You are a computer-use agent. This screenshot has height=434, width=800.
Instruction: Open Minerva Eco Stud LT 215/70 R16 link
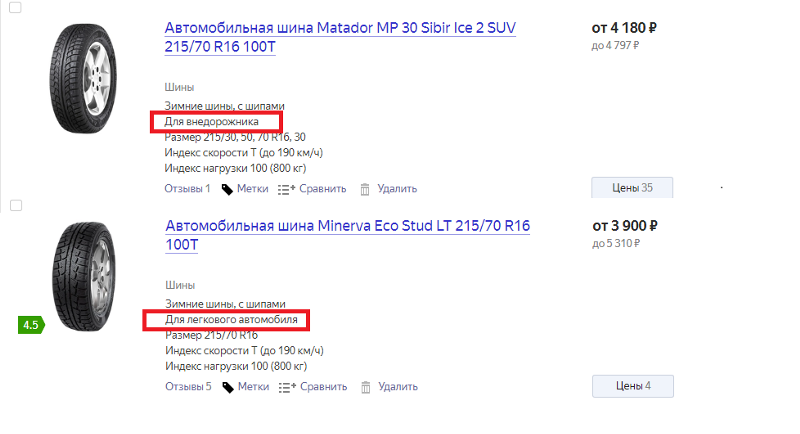(347, 235)
